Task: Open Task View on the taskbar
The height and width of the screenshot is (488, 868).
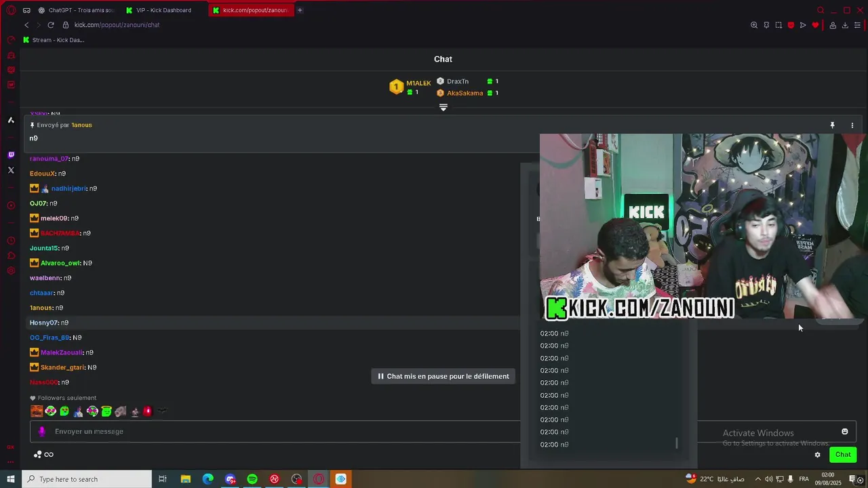Action: tap(163, 479)
